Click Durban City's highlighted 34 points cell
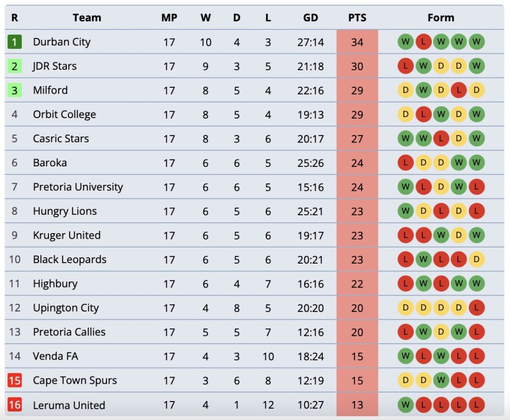510x420 pixels. point(357,42)
